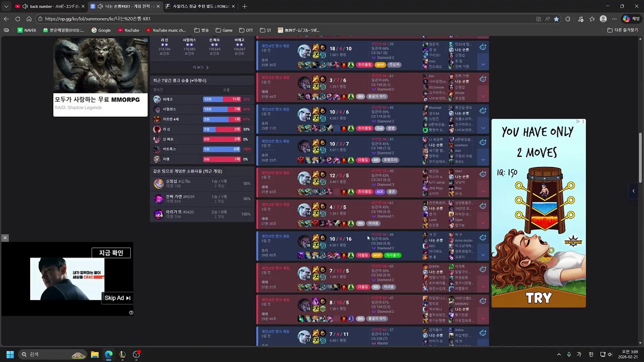Click the 사일러스 win-loss ratio bar

point(222,109)
